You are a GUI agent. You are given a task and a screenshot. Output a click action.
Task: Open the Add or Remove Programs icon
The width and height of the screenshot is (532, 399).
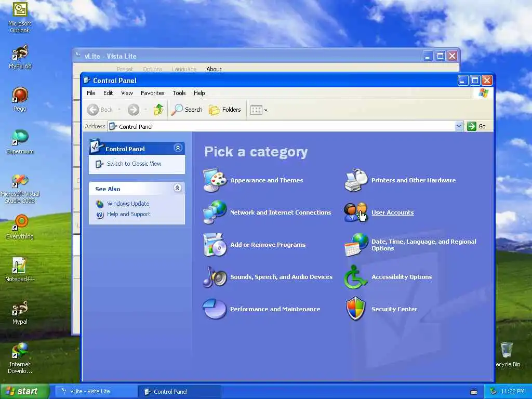215,244
